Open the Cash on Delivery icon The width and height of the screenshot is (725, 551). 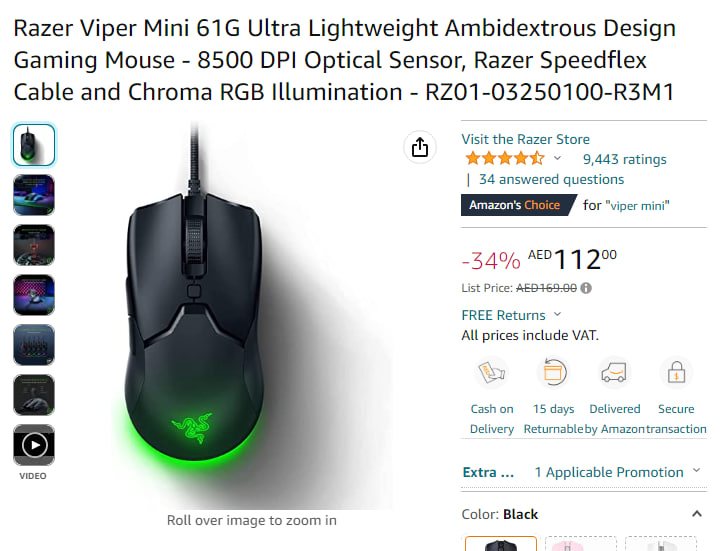click(x=492, y=373)
